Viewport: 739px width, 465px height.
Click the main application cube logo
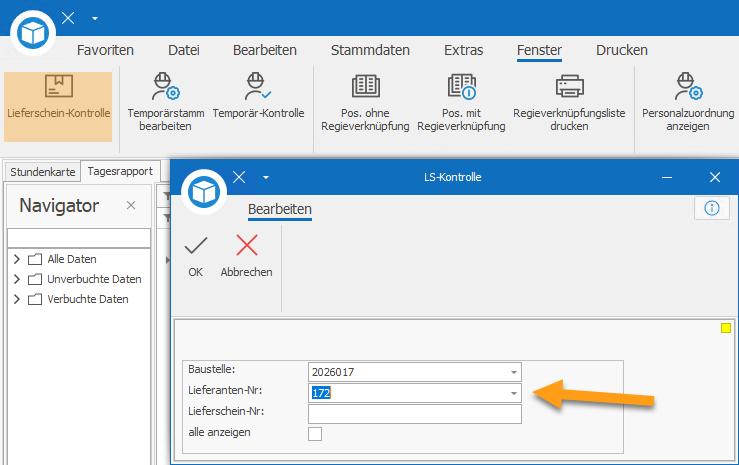[x=33, y=33]
